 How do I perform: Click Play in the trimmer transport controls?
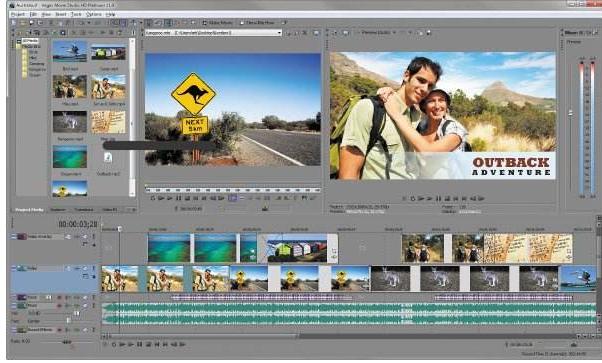click(170, 198)
